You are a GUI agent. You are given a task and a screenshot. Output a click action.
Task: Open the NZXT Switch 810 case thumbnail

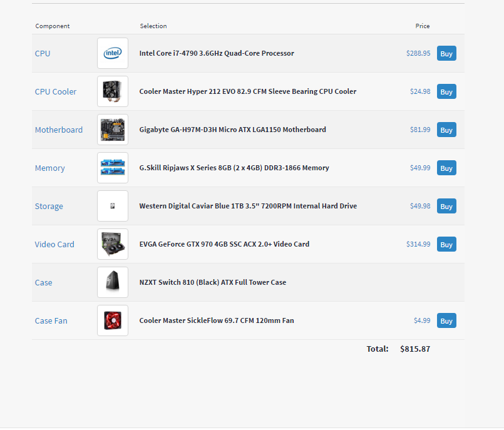pyautogui.click(x=113, y=282)
